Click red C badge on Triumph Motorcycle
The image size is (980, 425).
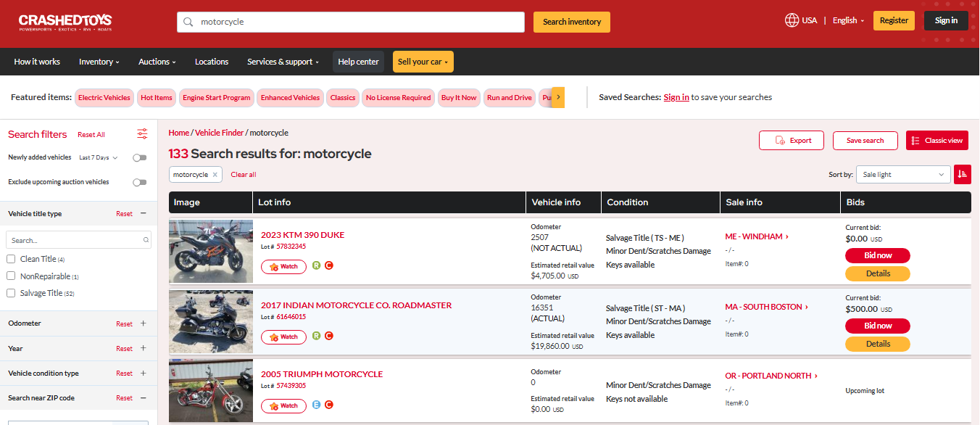click(x=328, y=405)
